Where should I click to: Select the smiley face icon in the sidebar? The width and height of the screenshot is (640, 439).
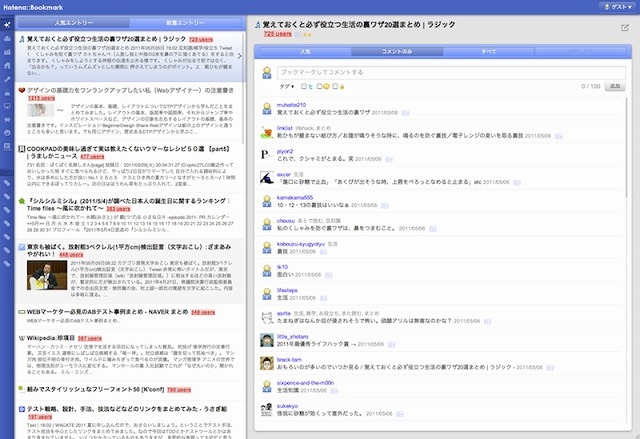pyautogui.click(x=7, y=133)
